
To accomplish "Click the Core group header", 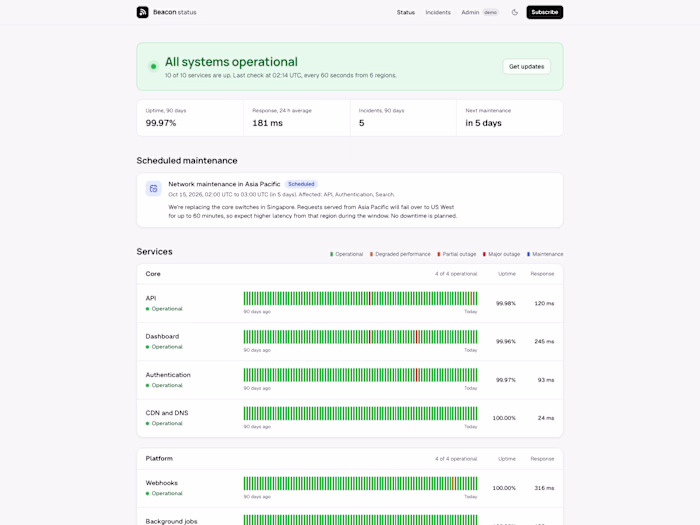I will [350, 274].
